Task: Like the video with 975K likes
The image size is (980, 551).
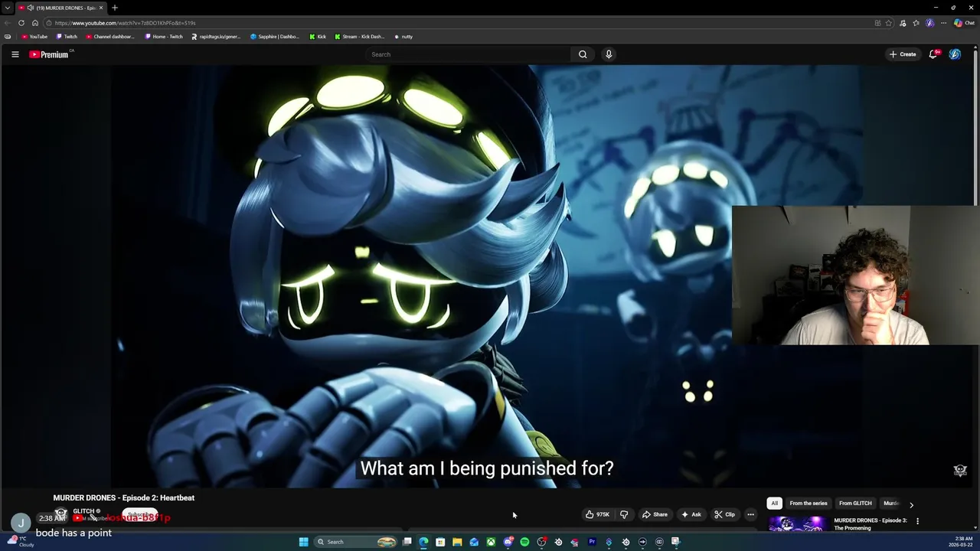Action: pyautogui.click(x=597, y=514)
